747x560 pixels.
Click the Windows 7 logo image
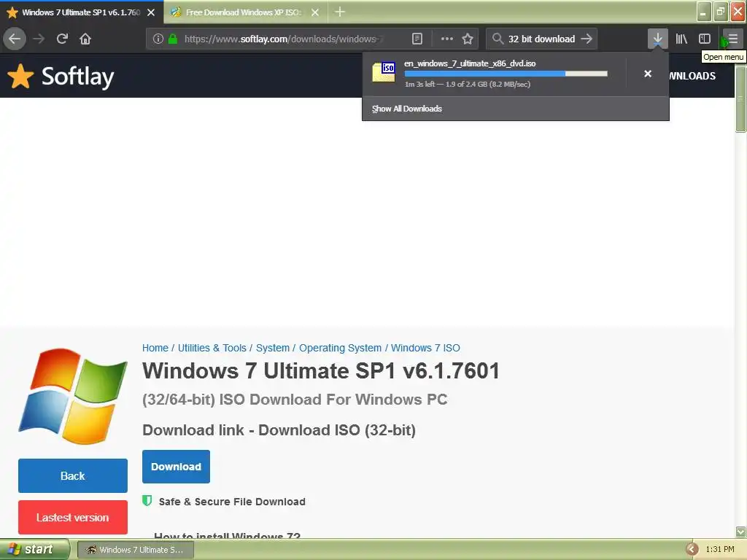[73, 396]
